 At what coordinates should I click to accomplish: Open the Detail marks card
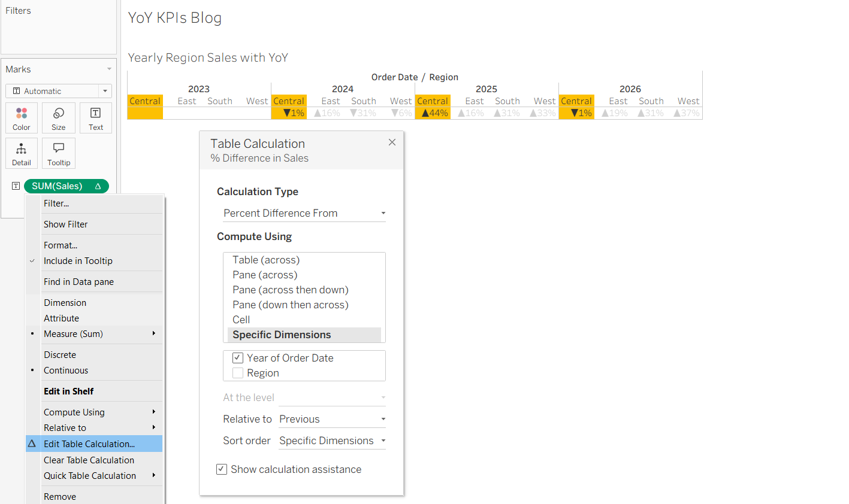click(x=22, y=153)
